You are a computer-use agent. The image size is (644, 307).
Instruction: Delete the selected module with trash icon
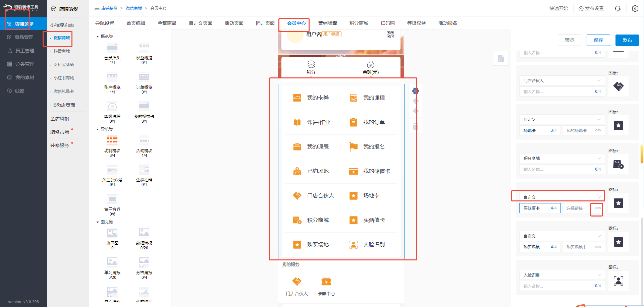click(416, 126)
